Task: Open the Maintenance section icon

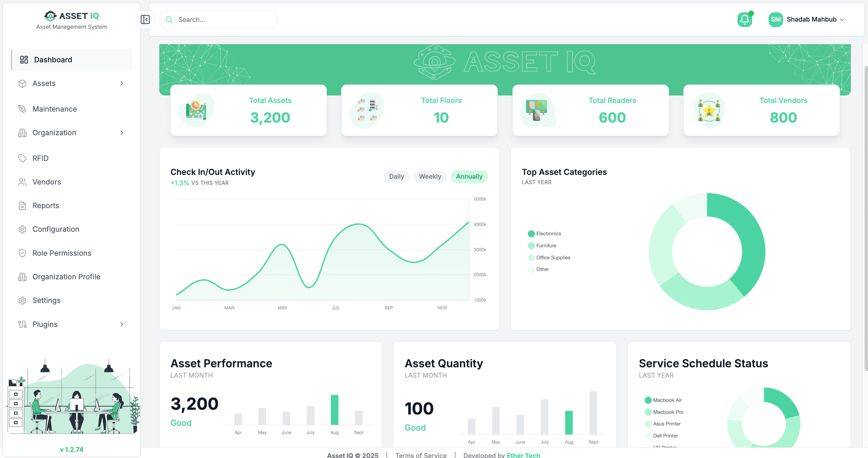Action: click(22, 109)
